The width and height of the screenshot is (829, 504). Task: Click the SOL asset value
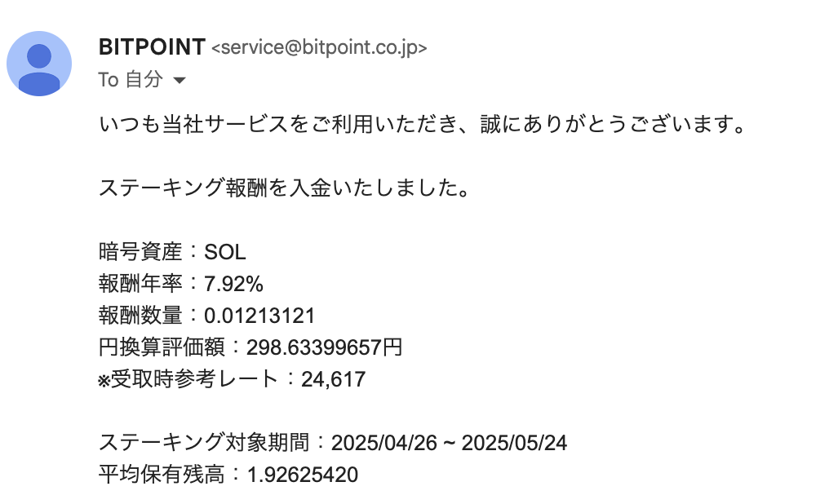click(x=225, y=251)
